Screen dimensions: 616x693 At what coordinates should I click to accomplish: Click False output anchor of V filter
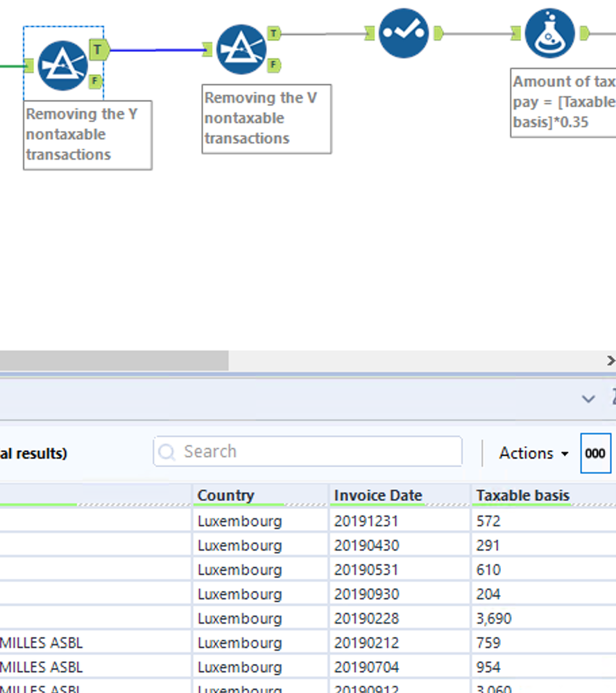point(275,65)
